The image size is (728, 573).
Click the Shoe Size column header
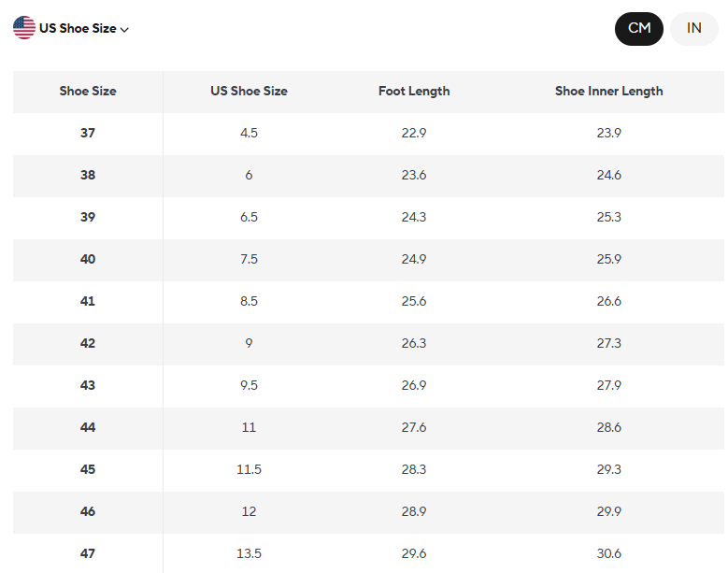coord(88,92)
